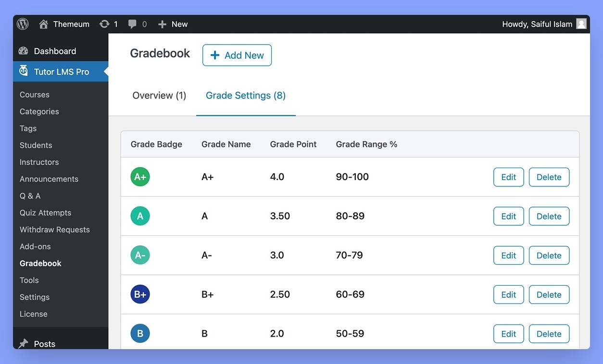603x364 pixels.
Task: Click the Gradebook page heading
Action: pyautogui.click(x=160, y=53)
